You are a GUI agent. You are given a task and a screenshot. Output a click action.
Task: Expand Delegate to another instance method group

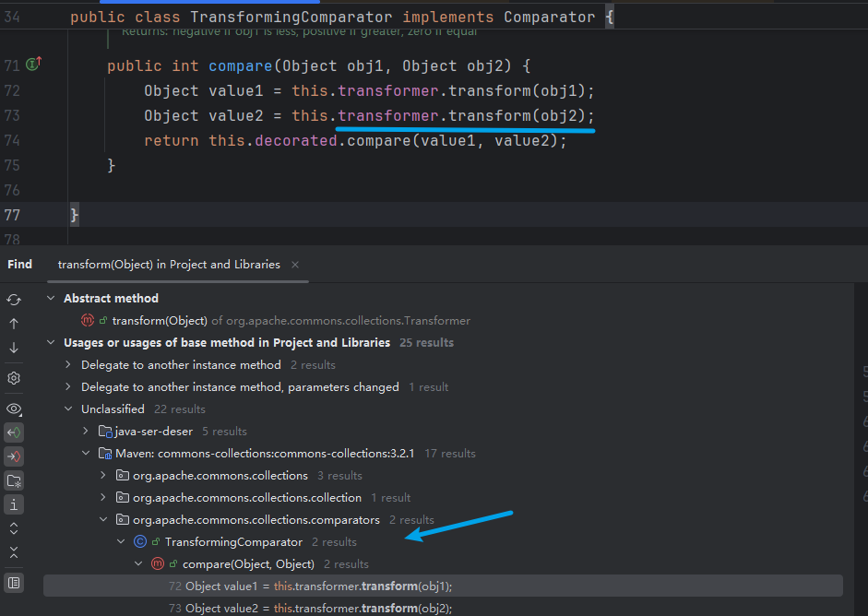pos(68,365)
